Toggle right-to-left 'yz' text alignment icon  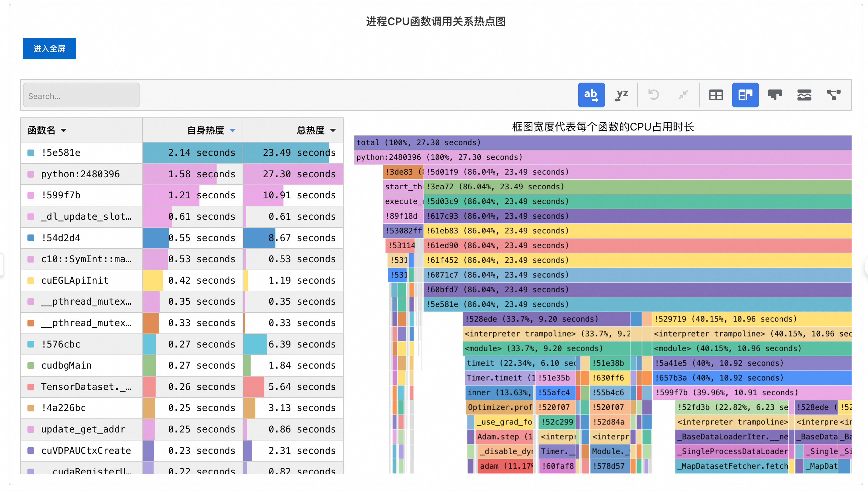pyautogui.click(x=621, y=95)
